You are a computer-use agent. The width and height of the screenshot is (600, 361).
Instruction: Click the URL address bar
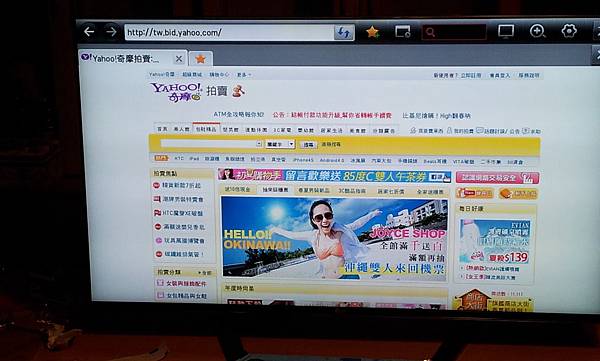pyautogui.click(x=229, y=33)
